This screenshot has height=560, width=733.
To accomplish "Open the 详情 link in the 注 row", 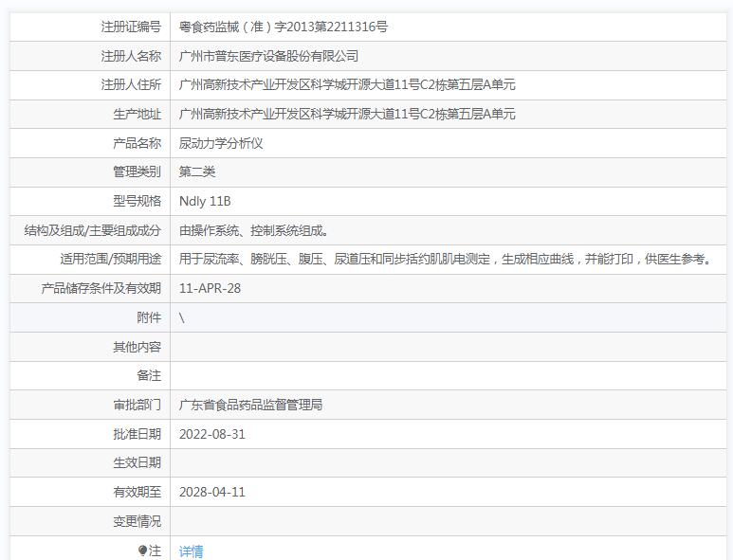I will (x=191, y=551).
